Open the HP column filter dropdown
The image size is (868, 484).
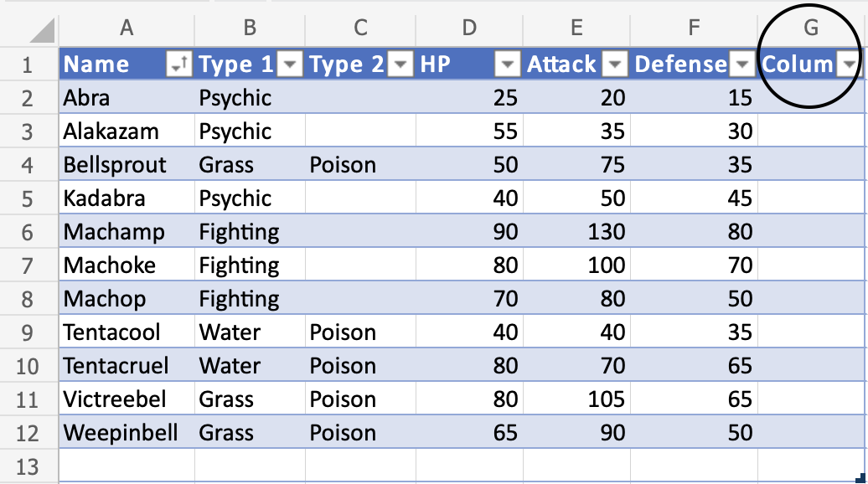coord(508,64)
